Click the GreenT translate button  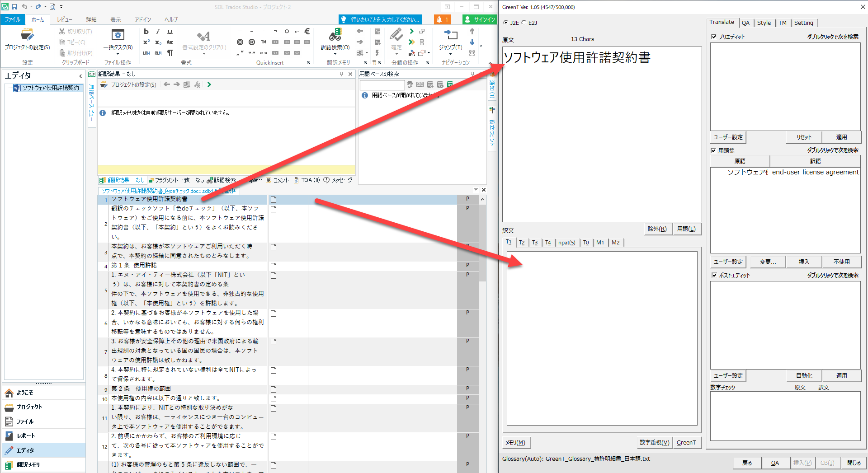(686, 443)
